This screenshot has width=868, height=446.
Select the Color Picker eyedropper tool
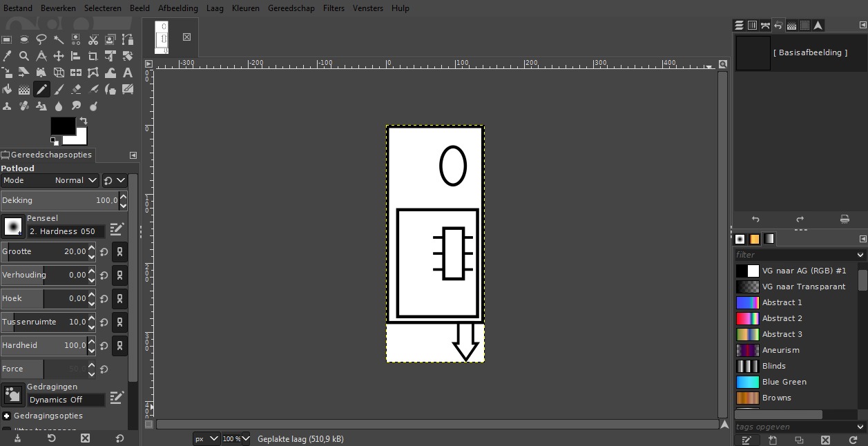tap(7, 56)
